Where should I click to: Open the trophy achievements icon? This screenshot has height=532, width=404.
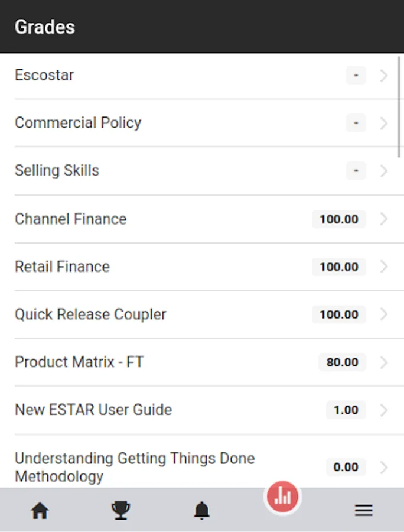click(x=120, y=510)
